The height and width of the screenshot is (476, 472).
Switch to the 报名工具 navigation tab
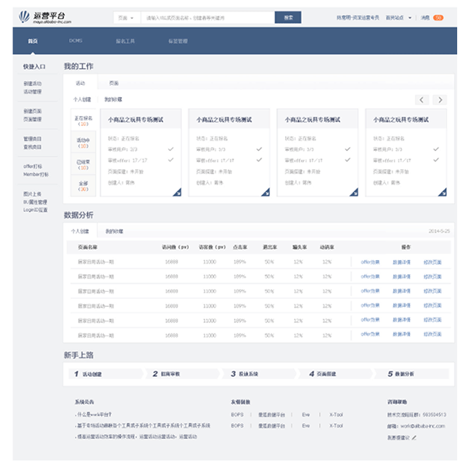pyautogui.click(x=125, y=41)
